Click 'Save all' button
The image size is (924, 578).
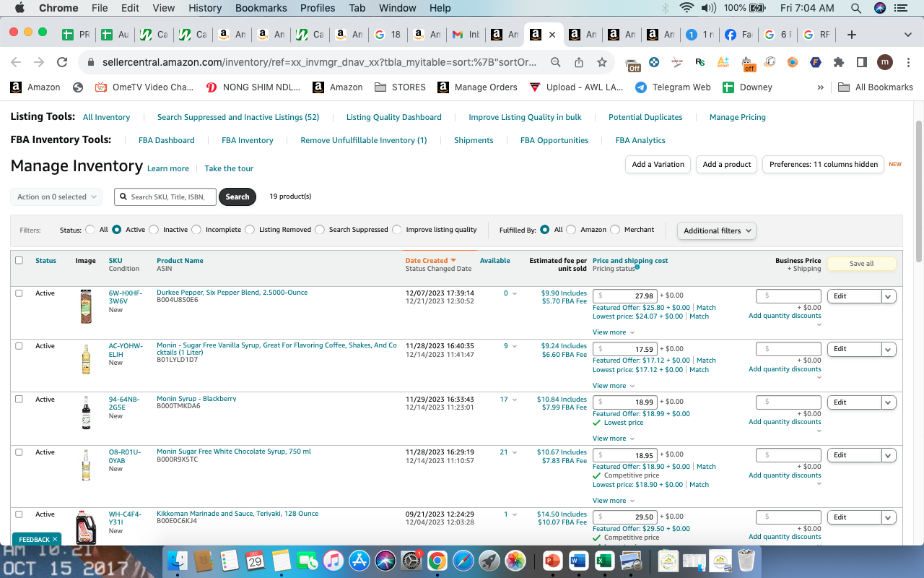coord(862,264)
